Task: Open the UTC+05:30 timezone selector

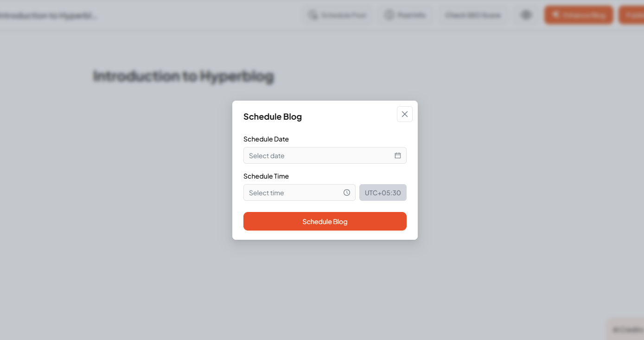Action: click(383, 192)
